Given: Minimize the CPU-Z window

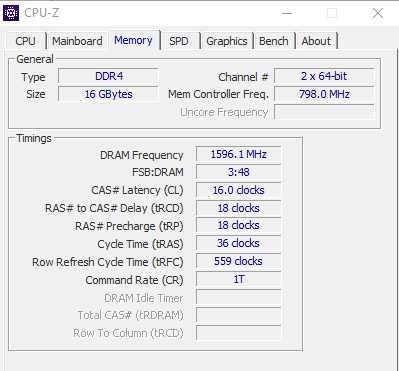Looking at the screenshot, I should coord(287,13).
